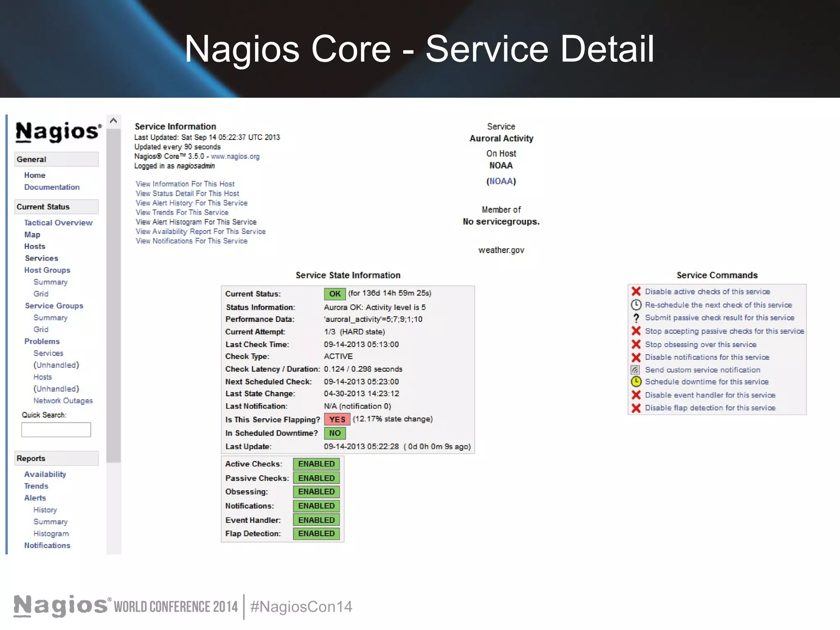Viewport: 840px width, 630px height.
Task: Click the red X beside Stop obsessing over service
Action: coord(636,344)
